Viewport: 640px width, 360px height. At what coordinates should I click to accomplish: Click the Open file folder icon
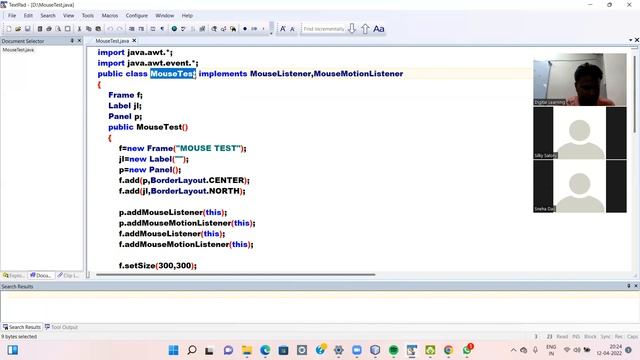[18, 29]
